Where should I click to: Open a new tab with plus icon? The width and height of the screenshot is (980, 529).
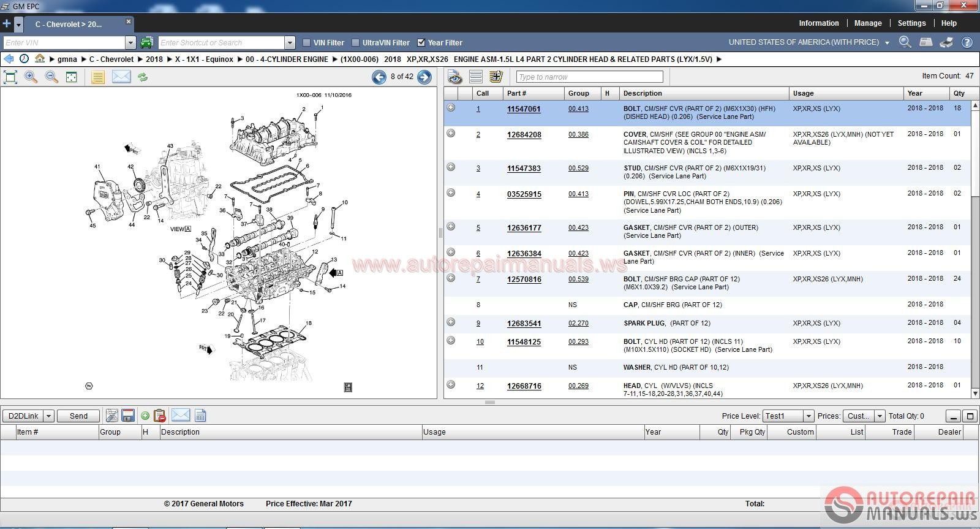pos(7,24)
